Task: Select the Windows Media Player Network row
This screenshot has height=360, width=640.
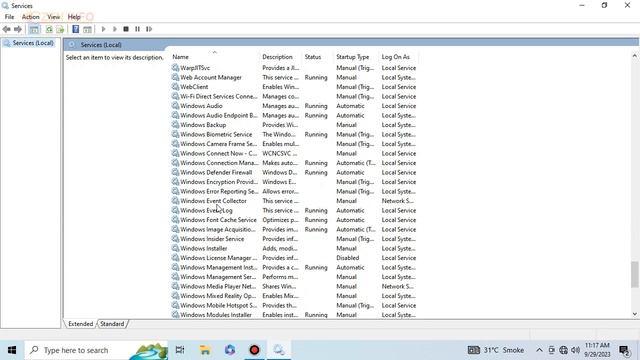Action: click(x=294, y=286)
